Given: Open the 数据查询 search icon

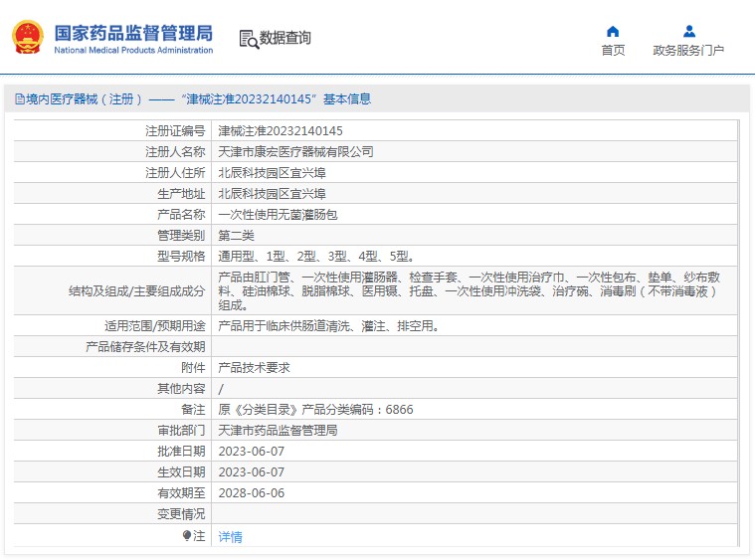Looking at the screenshot, I should click(x=249, y=39).
